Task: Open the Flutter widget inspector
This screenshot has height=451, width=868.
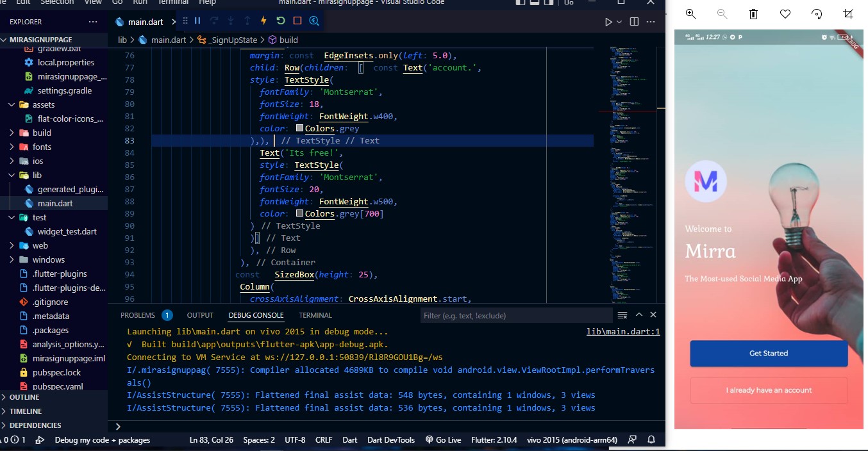Action: (x=313, y=20)
